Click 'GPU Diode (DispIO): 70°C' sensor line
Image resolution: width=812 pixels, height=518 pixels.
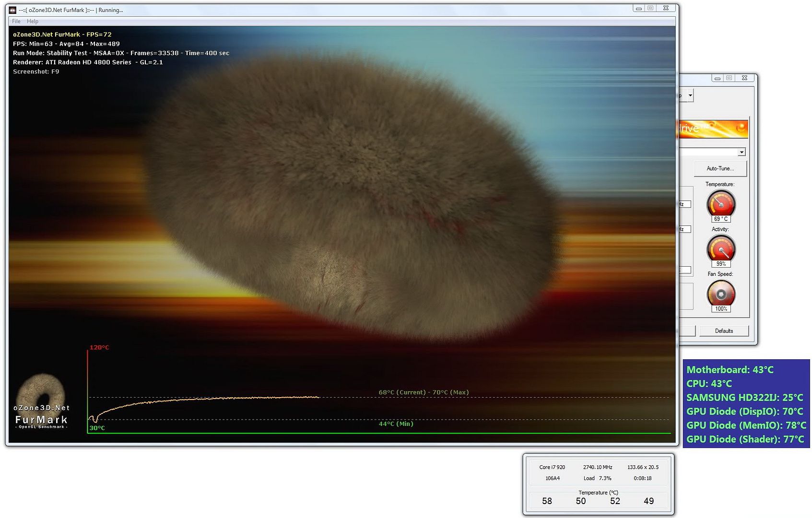tap(744, 411)
